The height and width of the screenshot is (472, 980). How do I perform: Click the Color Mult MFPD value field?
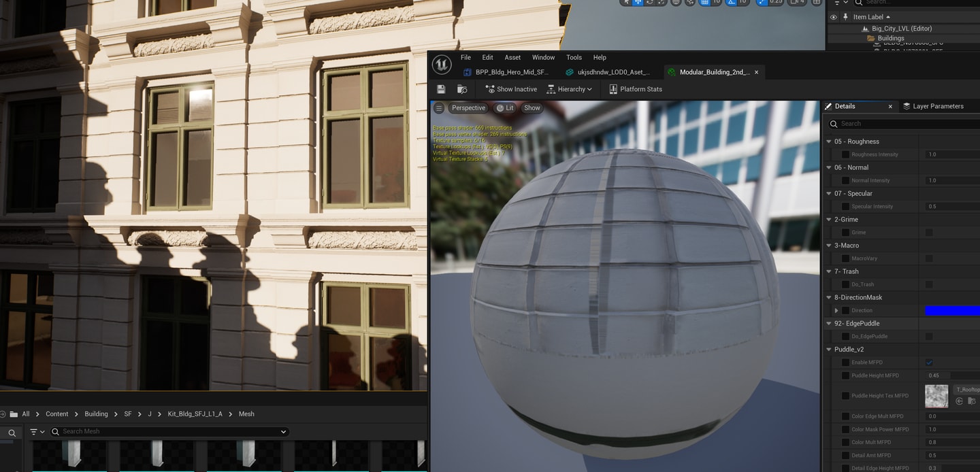coord(953,443)
